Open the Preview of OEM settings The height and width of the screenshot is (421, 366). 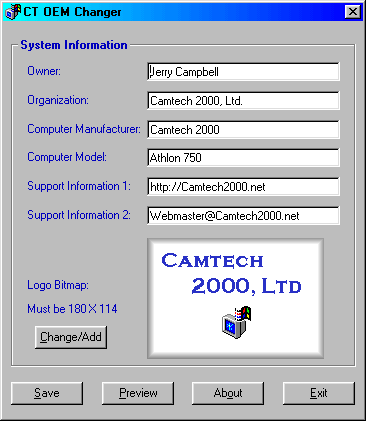138,393
